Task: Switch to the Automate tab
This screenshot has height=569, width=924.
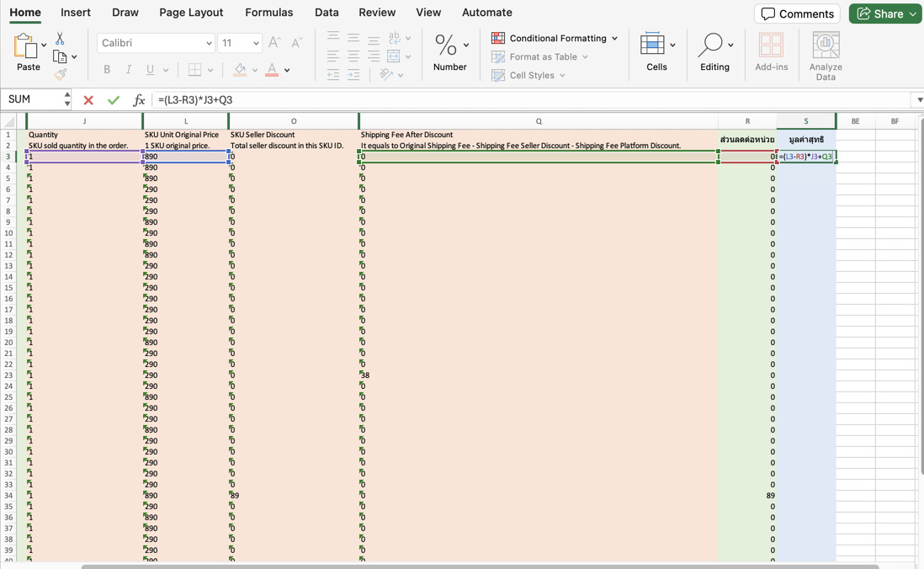Action: (486, 13)
